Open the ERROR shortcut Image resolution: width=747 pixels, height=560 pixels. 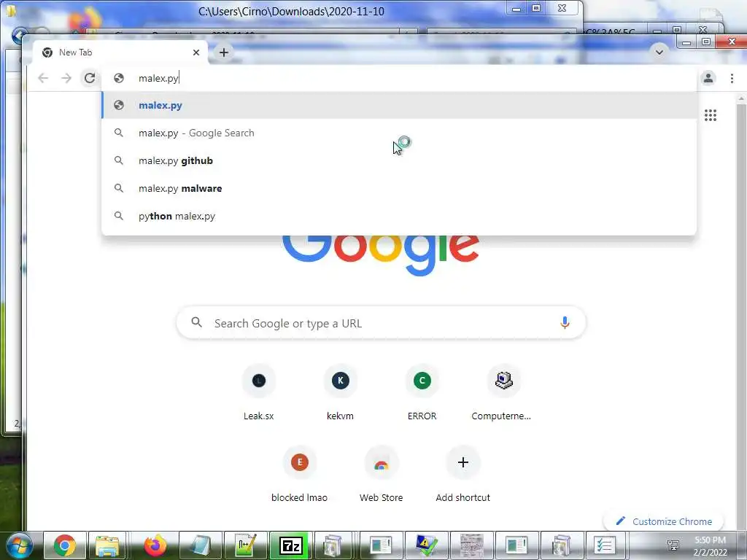422,392
